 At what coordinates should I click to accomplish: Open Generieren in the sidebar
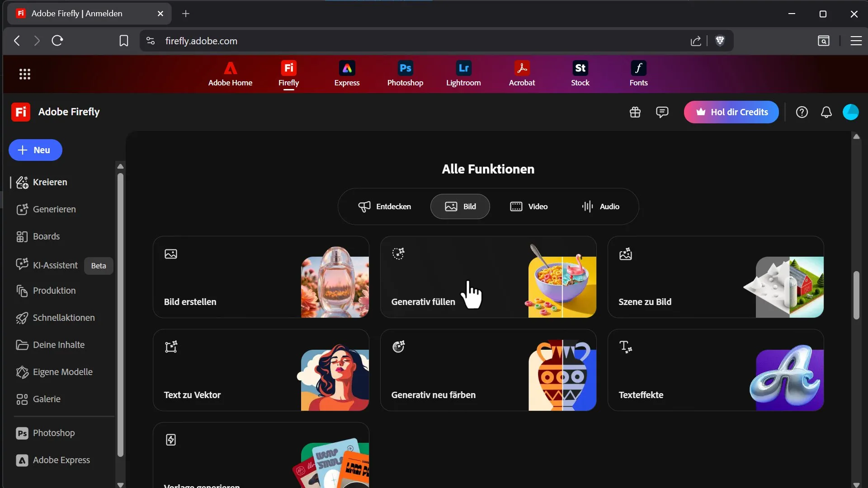(x=46, y=209)
